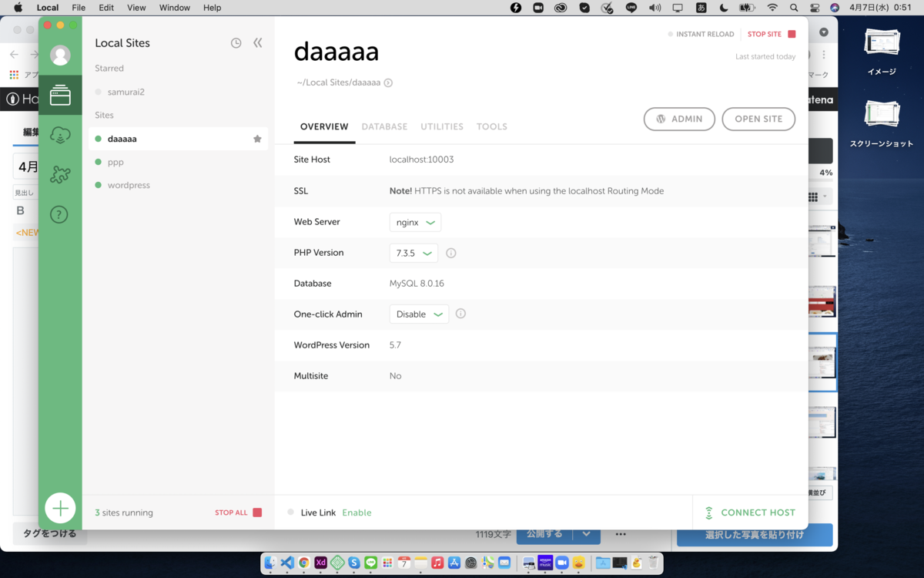The width and height of the screenshot is (924, 578).
Task: Open the Cloud Backups sidebar icon
Action: click(60, 135)
